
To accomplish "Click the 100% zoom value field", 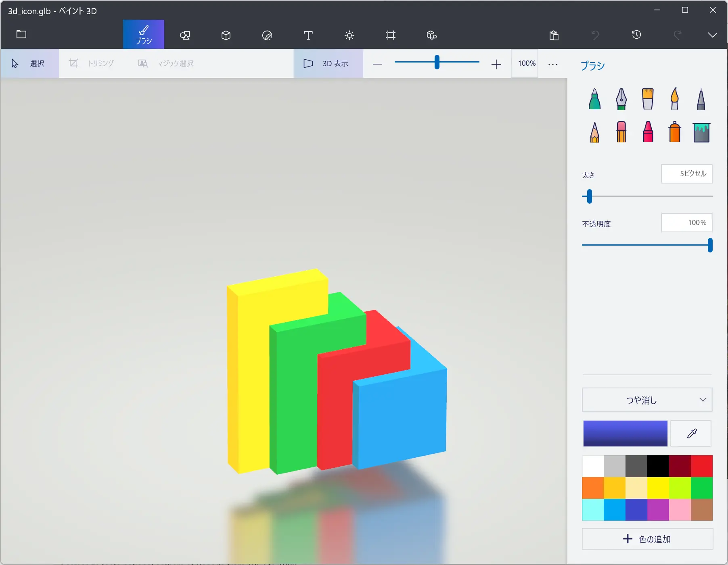I will coord(525,63).
